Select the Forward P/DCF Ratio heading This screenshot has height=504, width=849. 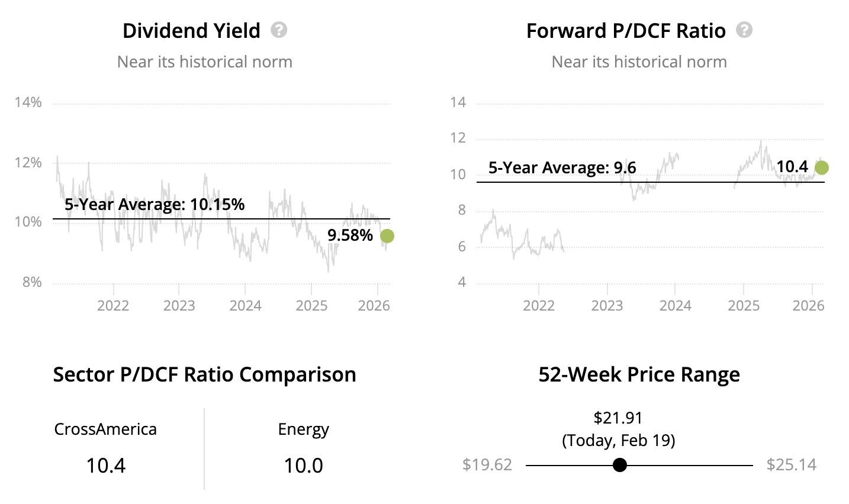pyautogui.click(x=626, y=31)
